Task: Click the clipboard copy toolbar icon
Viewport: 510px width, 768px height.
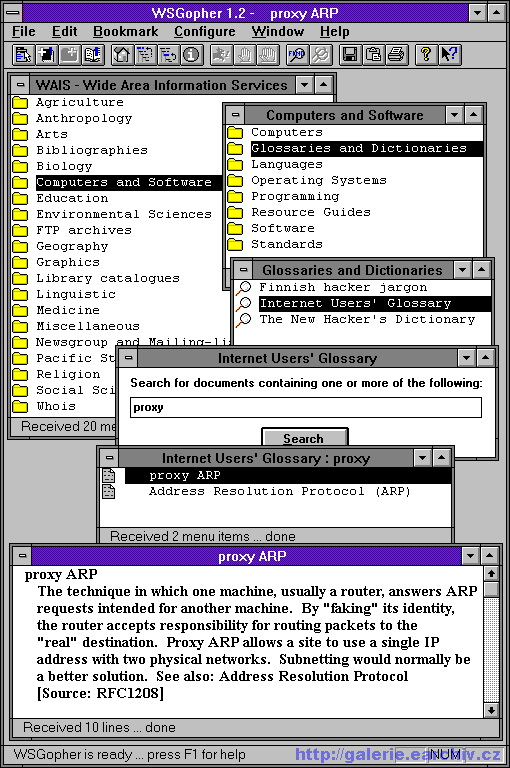Action: click(x=373, y=54)
